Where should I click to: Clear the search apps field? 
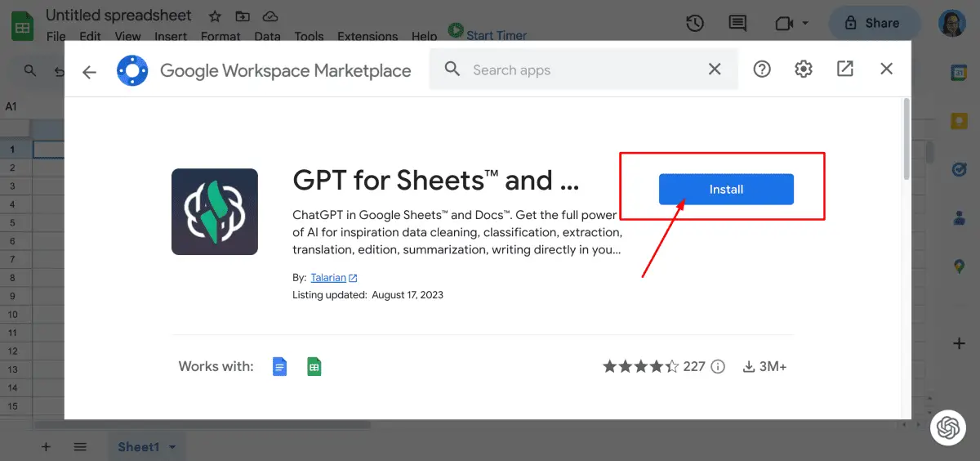tap(715, 69)
